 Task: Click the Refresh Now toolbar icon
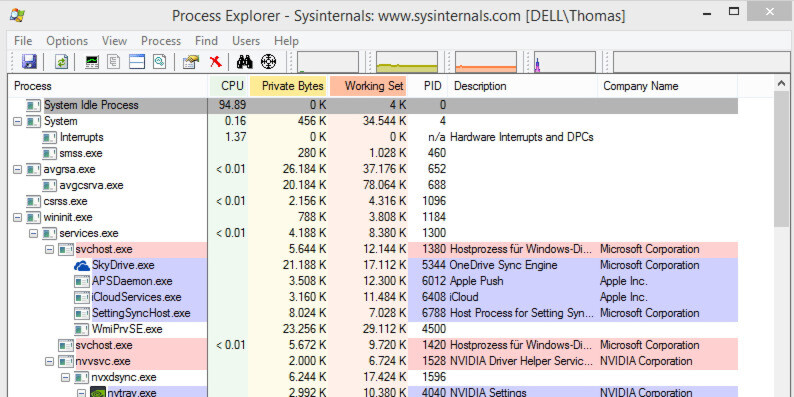tap(61, 62)
